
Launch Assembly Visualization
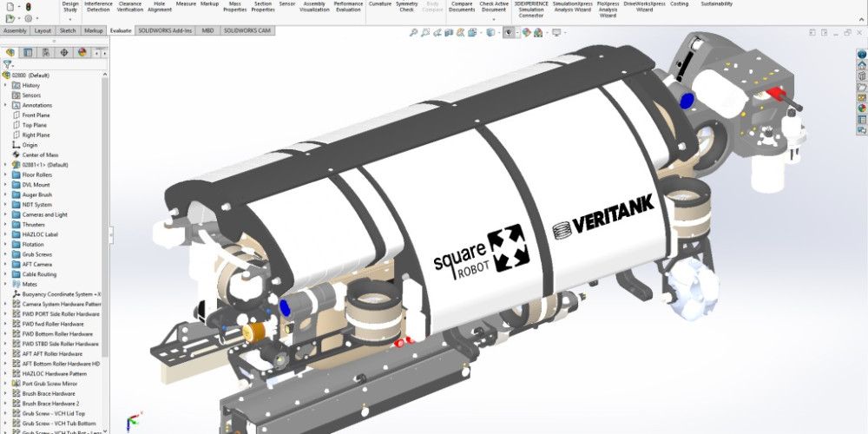[x=314, y=7]
